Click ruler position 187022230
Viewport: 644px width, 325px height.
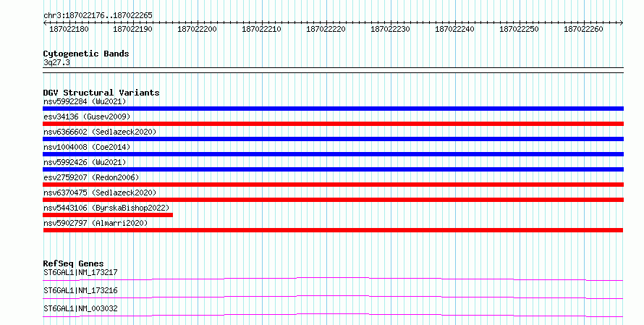[x=390, y=29]
